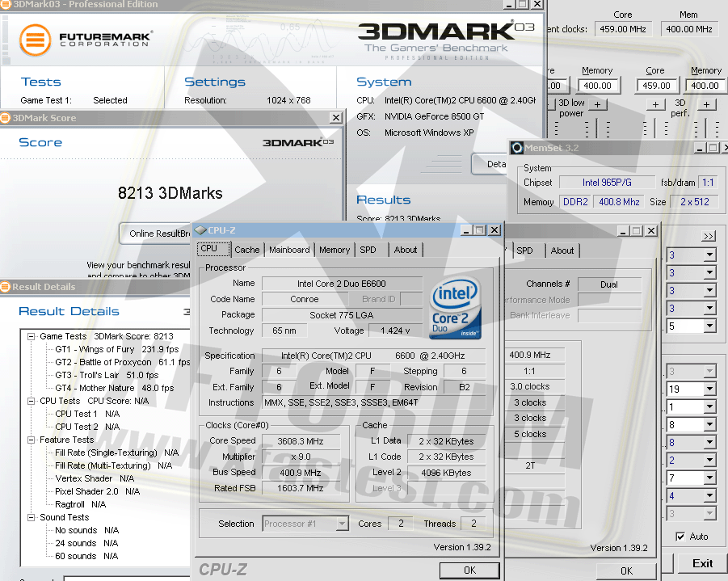Click the Result Details window title icon
Screen dimensions: 728x581
(6, 287)
